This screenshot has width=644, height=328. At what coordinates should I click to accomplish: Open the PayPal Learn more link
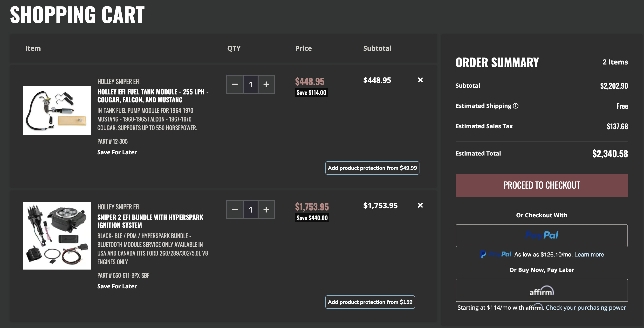[x=589, y=254]
